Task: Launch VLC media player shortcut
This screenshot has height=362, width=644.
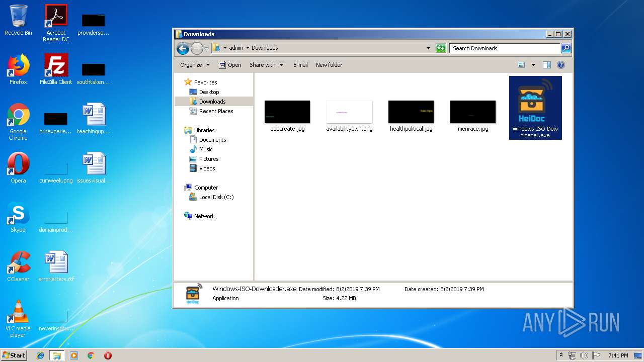Action: (x=18, y=319)
